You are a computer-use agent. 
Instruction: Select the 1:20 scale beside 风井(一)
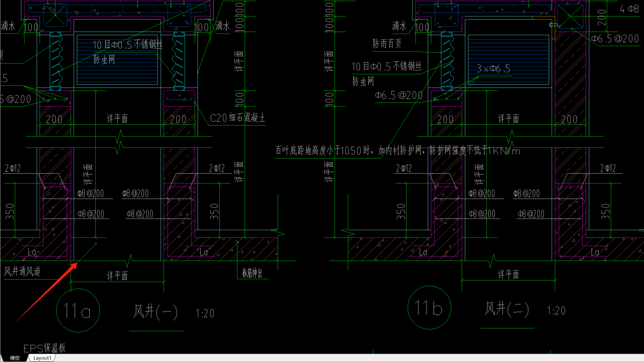coord(205,314)
